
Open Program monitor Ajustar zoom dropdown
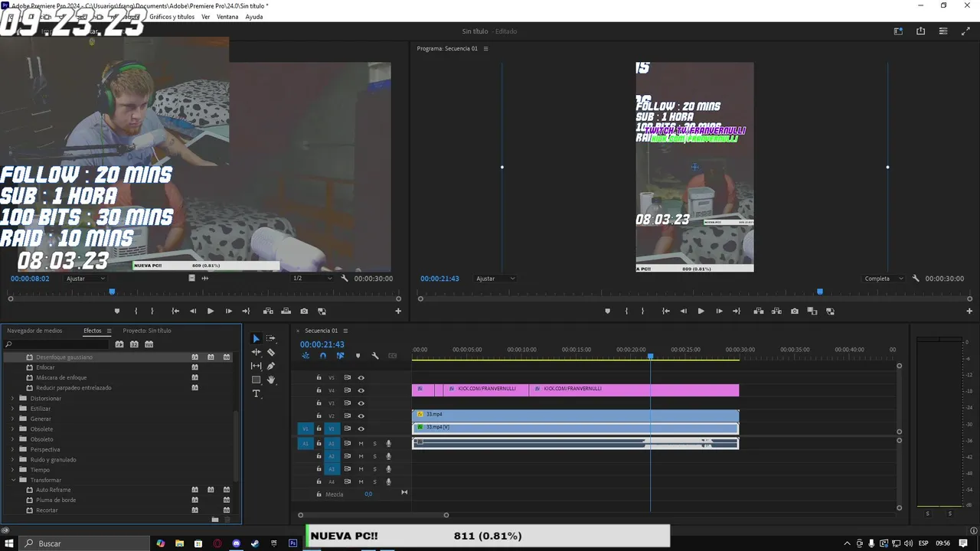pos(495,279)
